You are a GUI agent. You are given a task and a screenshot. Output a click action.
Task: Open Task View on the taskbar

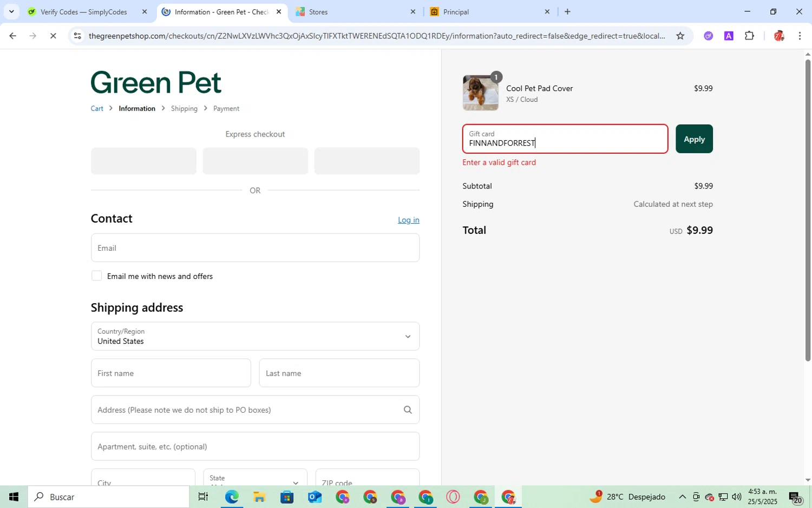pyautogui.click(x=203, y=497)
